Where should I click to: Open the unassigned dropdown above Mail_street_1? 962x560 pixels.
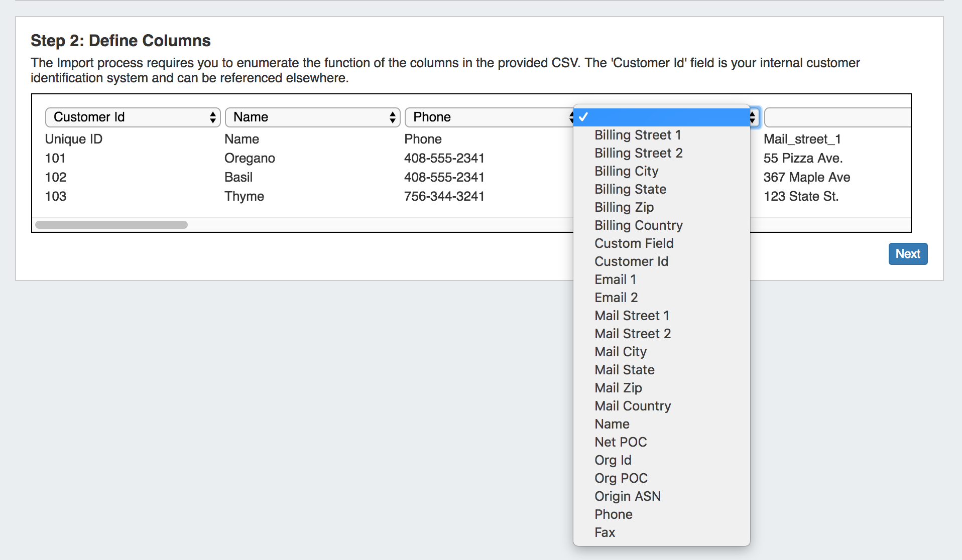coord(837,117)
